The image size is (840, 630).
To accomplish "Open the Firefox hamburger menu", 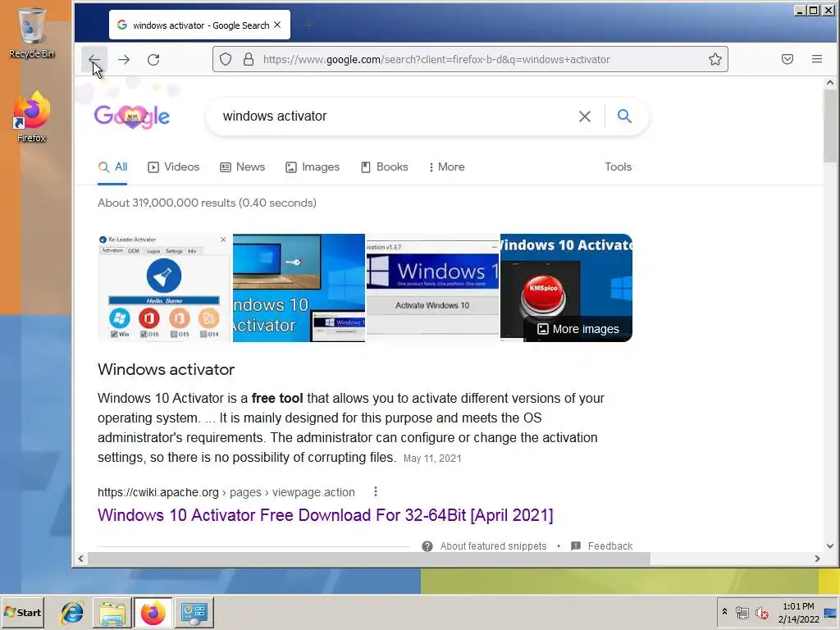I will point(816,59).
